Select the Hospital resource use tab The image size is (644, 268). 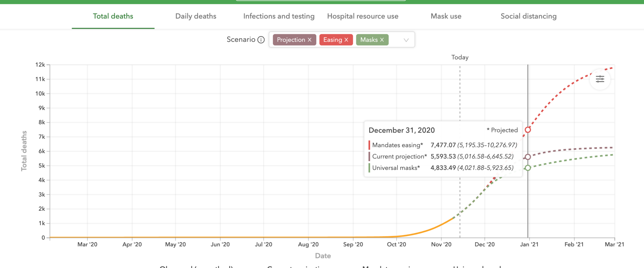coord(363,16)
